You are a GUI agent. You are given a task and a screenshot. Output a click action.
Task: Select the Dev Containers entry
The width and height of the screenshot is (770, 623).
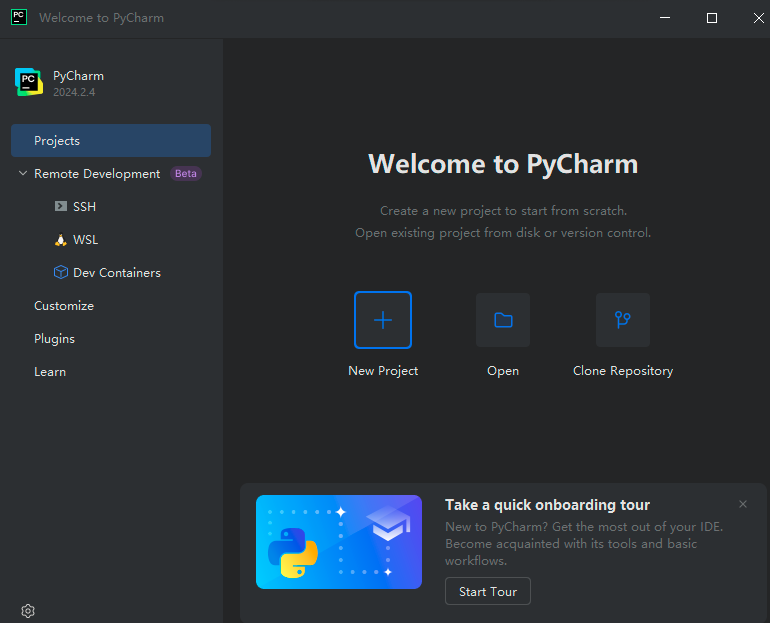pos(117,272)
